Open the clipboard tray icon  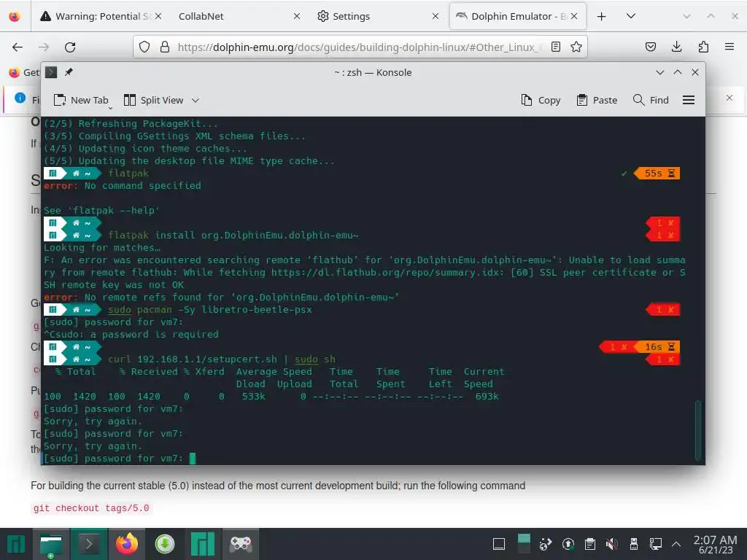(x=589, y=544)
